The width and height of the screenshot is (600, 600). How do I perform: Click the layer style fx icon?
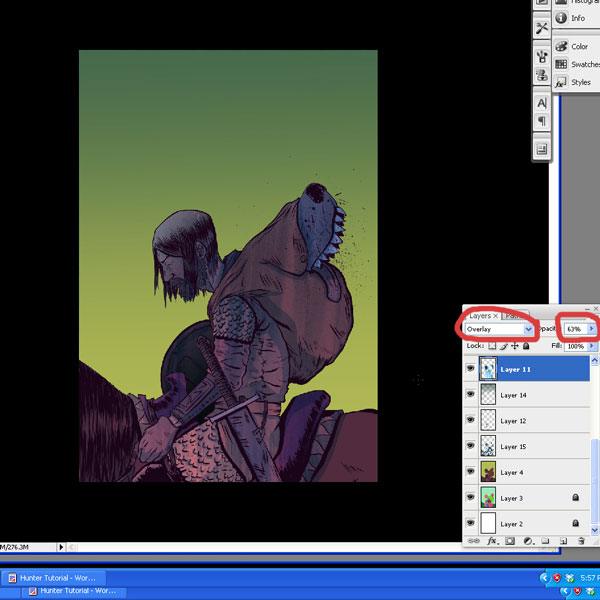coord(492,541)
